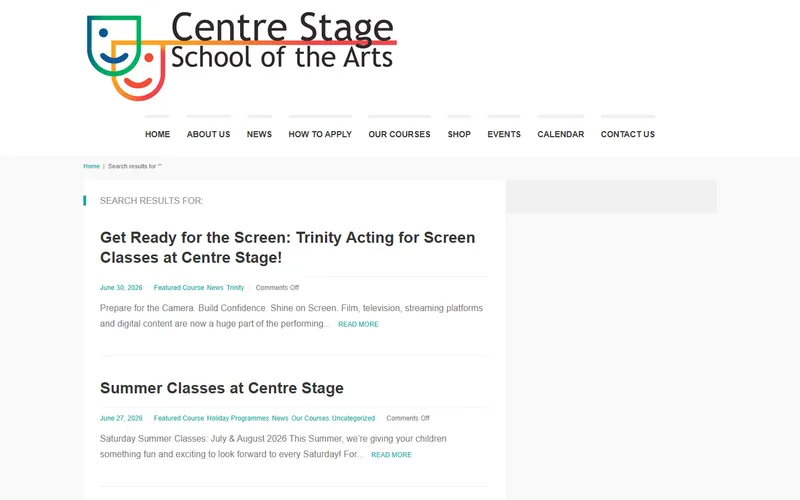This screenshot has height=500, width=800.
Task: Go to Contact Us page
Action: tap(628, 134)
